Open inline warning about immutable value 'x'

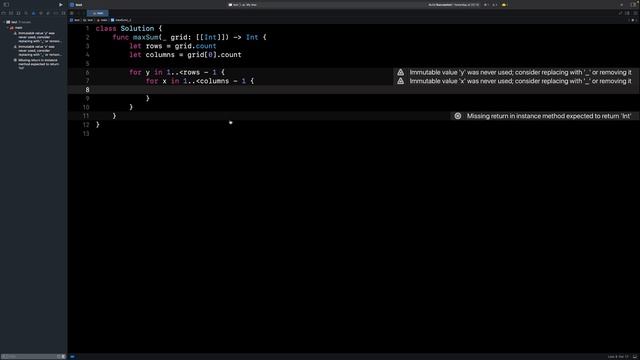(x=516, y=81)
